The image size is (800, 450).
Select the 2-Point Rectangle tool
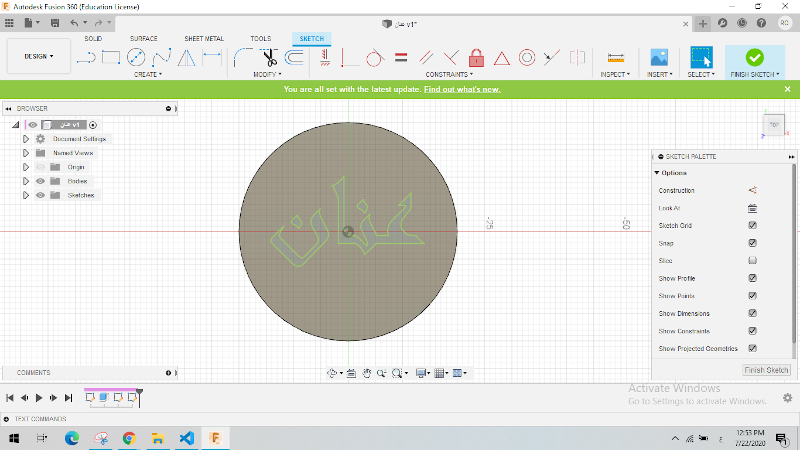[x=111, y=58]
